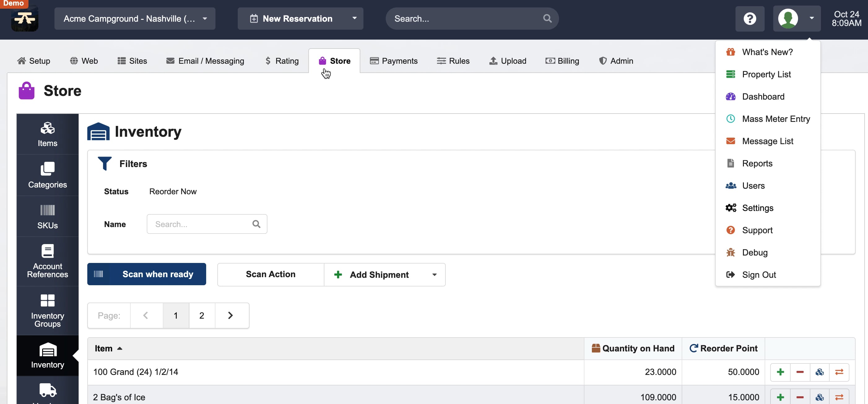Select the Store tab
The width and height of the screenshot is (868, 404).
[x=334, y=61]
